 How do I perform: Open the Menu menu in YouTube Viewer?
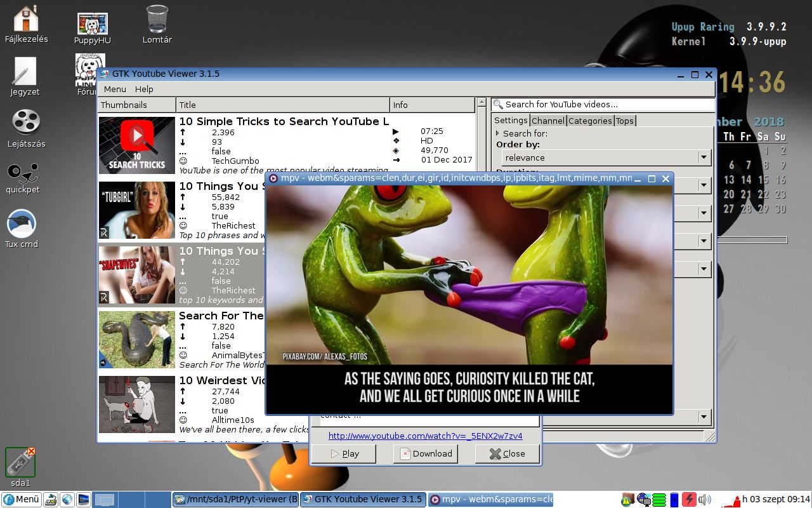(x=115, y=89)
